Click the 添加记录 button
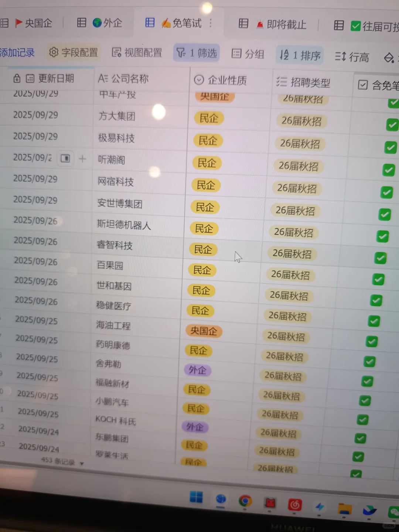The width and height of the screenshot is (399, 532). click(17, 52)
